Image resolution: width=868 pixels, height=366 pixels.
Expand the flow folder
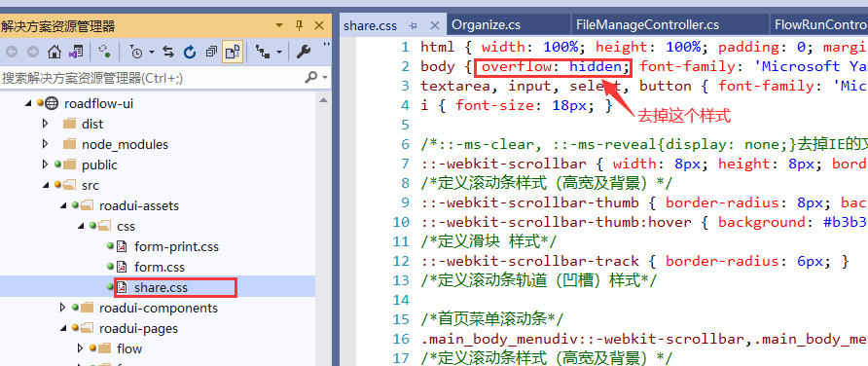coord(81,348)
